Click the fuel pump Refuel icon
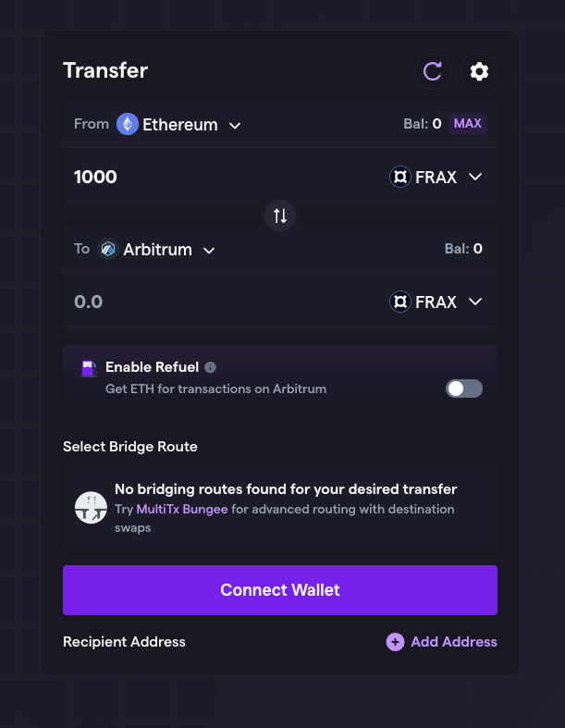Screen dimensions: 565x728 click(89, 369)
